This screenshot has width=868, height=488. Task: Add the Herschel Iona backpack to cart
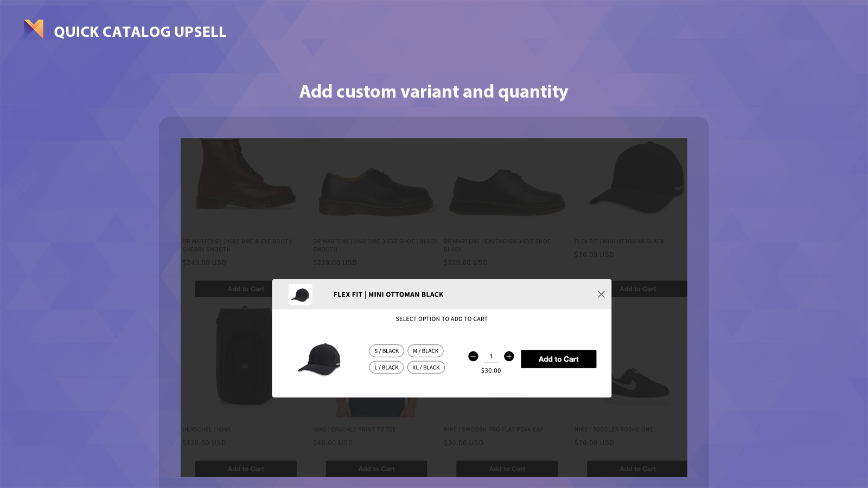pyautogui.click(x=245, y=468)
